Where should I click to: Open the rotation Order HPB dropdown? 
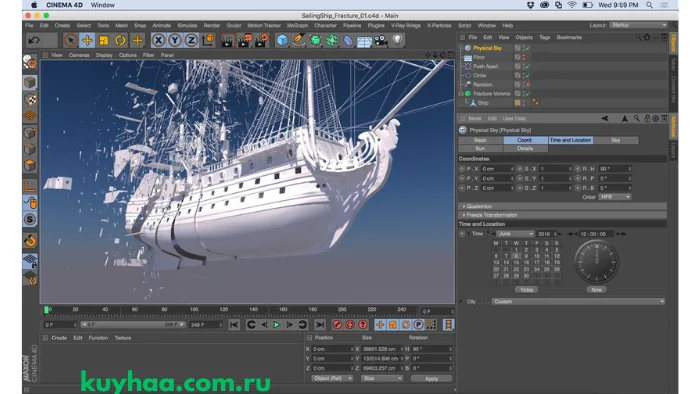[x=615, y=197]
